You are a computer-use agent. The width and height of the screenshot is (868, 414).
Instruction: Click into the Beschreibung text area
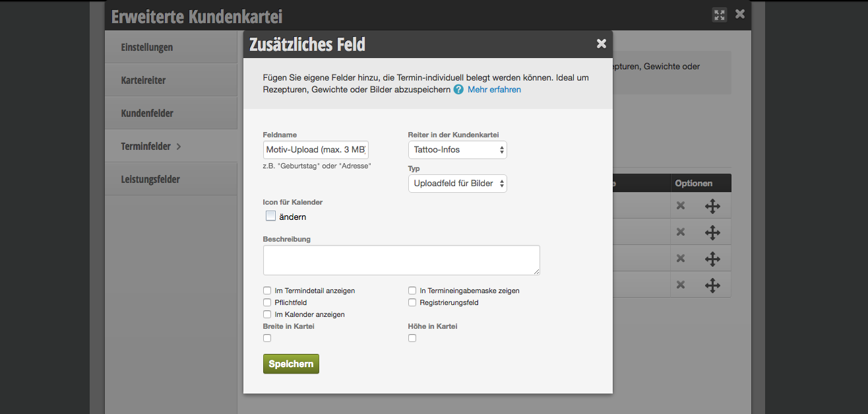pyautogui.click(x=401, y=260)
